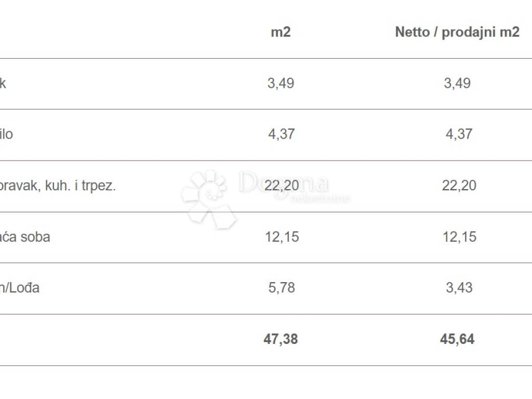The height and width of the screenshot is (399, 532).
Task: Select the 3,49 value in the m2 column
Action: point(281,83)
